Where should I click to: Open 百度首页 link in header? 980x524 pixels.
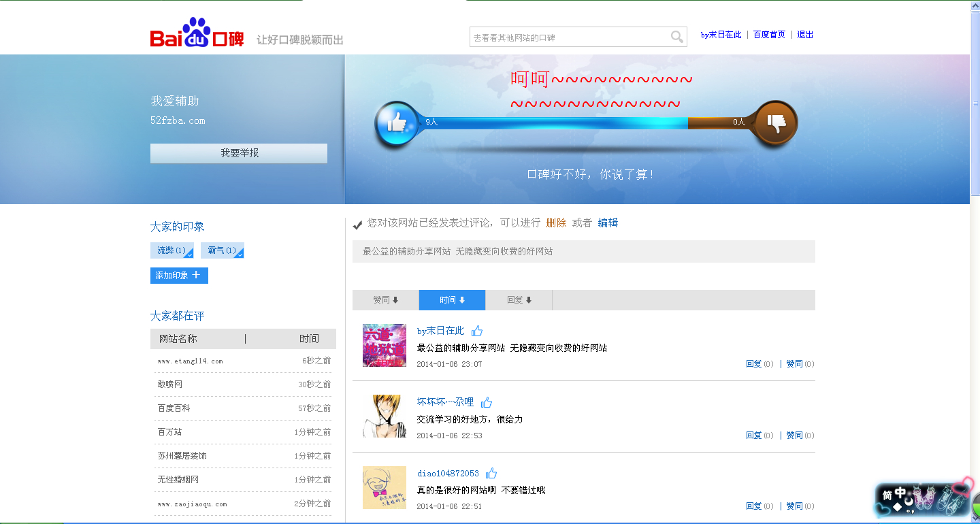[769, 35]
